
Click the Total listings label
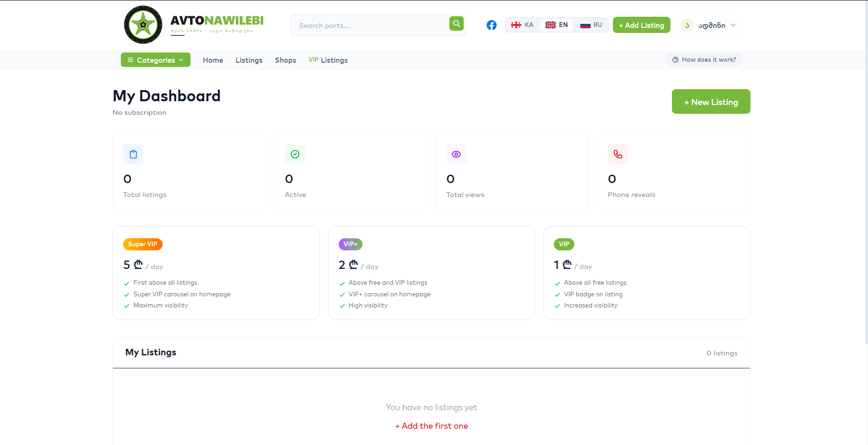coord(145,195)
